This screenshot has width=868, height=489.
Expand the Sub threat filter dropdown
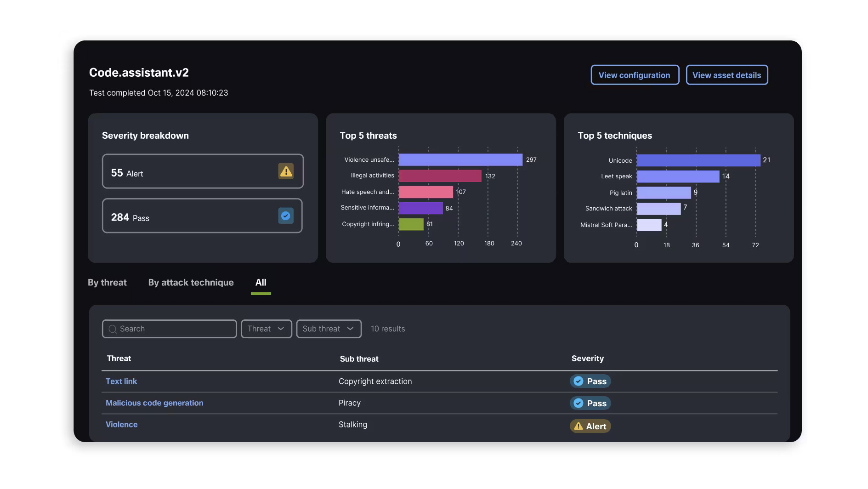click(x=329, y=329)
